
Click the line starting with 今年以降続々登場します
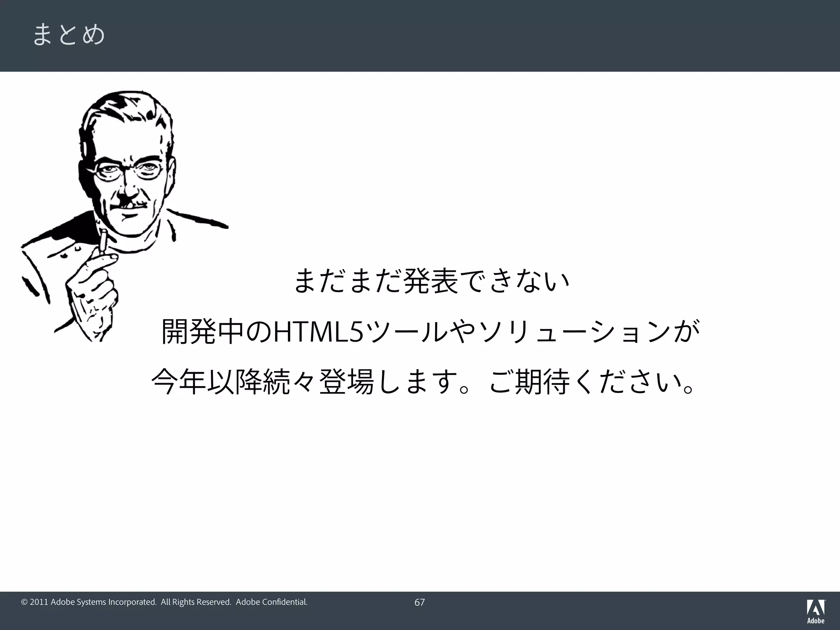point(423,381)
